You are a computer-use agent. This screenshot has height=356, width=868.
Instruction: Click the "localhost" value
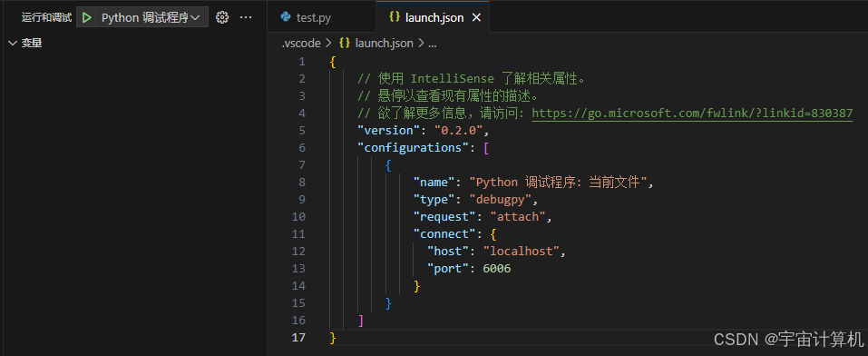[x=521, y=252]
